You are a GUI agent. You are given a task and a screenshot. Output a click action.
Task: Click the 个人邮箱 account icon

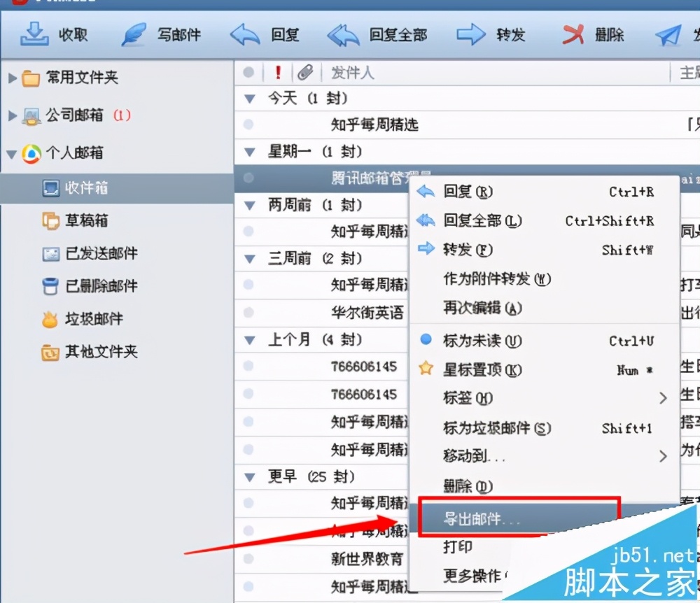31,153
